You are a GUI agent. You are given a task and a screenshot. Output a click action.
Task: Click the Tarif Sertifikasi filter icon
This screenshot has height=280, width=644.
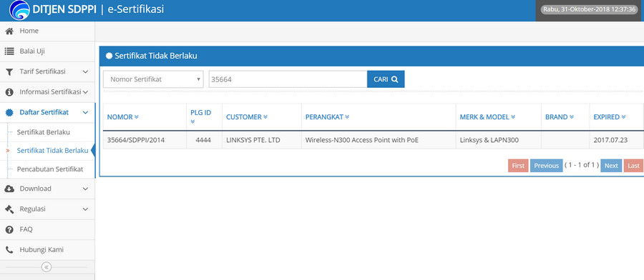(x=9, y=71)
